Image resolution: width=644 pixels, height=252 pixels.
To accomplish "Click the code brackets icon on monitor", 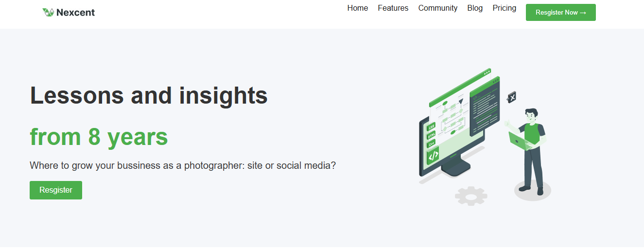I will coord(433,156).
